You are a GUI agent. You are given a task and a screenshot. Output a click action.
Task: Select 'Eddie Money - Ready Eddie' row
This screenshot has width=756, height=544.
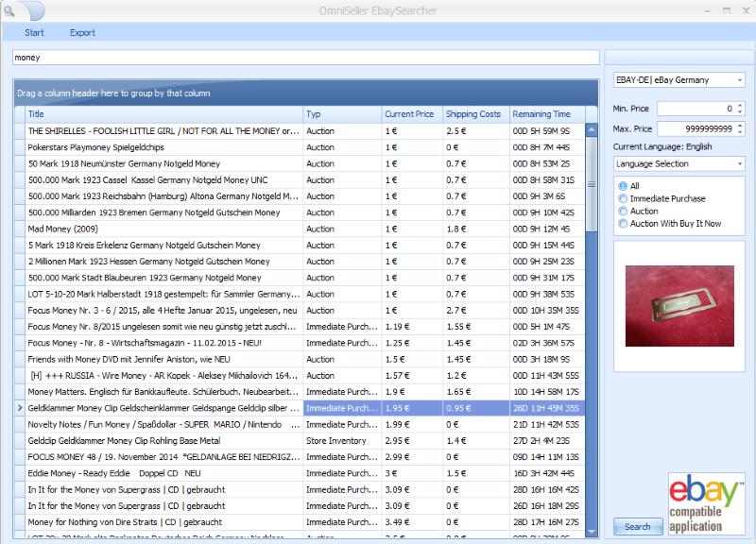tap(300, 474)
